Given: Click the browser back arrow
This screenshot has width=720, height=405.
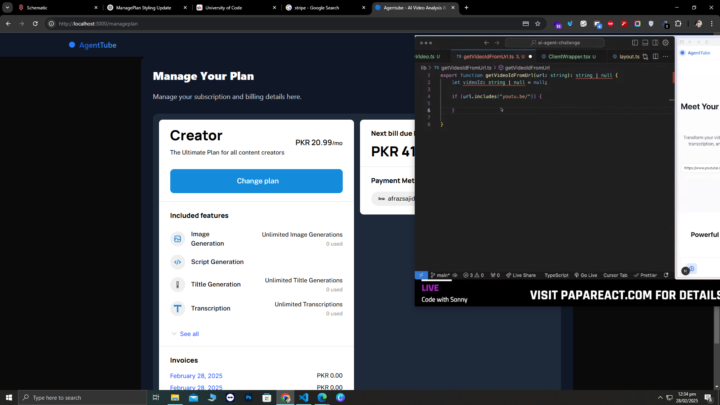Looking at the screenshot, I should tap(8, 24).
